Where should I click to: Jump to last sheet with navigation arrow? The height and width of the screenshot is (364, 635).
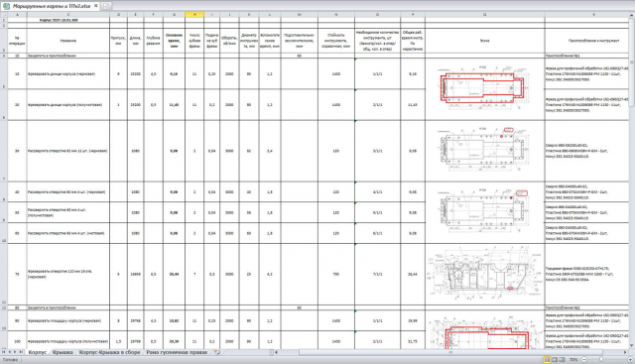click(21, 352)
